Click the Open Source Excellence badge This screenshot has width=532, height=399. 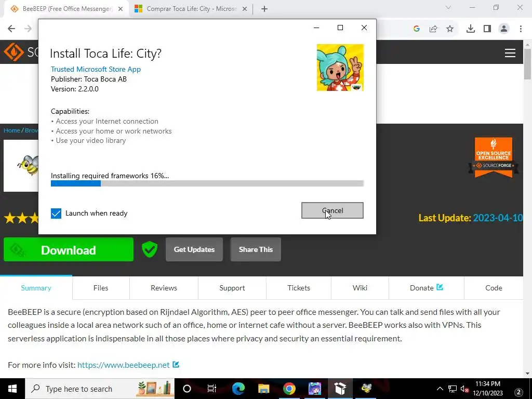(494, 157)
